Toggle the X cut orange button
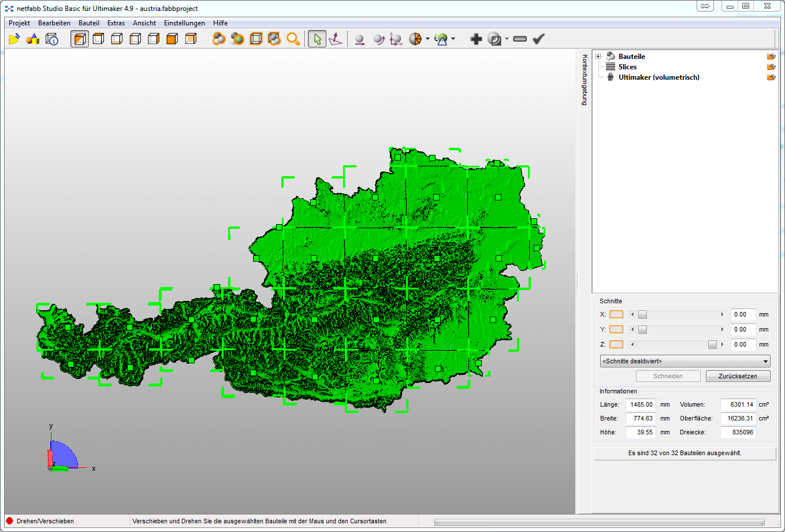 click(x=616, y=315)
